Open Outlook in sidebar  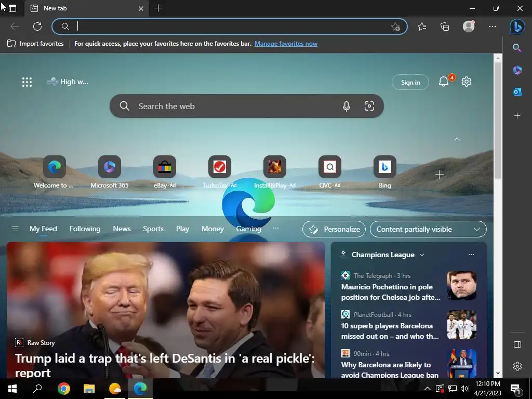[517, 92]
